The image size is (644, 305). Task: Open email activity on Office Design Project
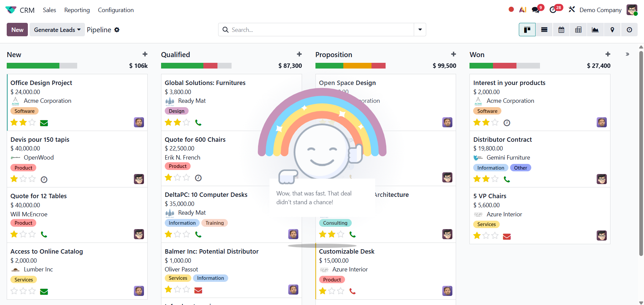[x=44, y=123]
